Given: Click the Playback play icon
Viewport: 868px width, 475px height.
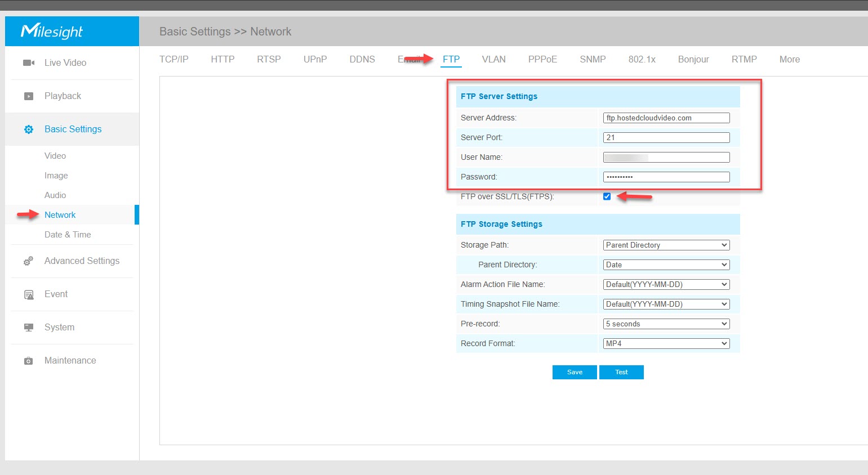Looking at the screenshot, I should coord(28,96).
